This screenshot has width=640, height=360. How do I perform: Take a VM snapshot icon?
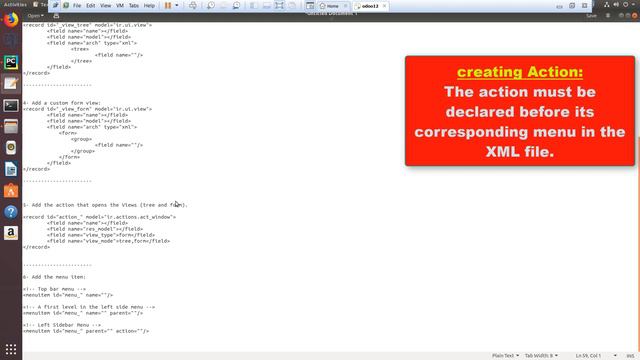click(211, 6)
